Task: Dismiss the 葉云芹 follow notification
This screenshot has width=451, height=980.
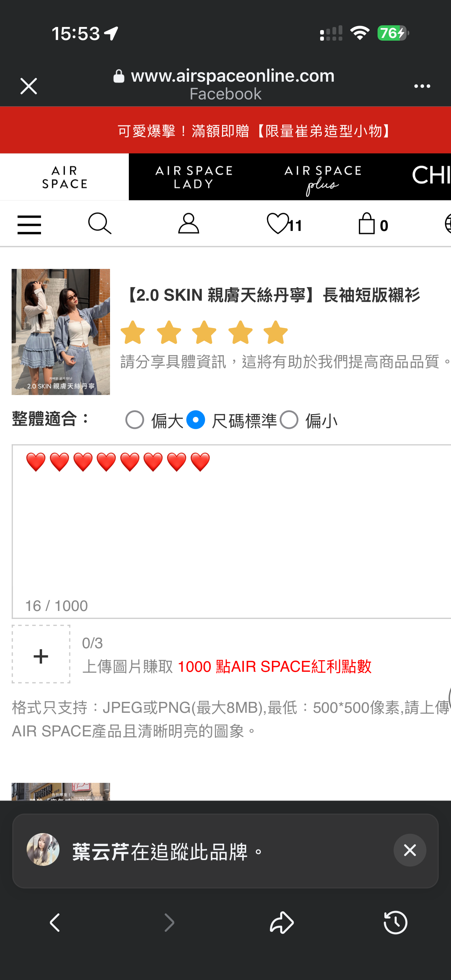Action: click(x=410, y=850)
